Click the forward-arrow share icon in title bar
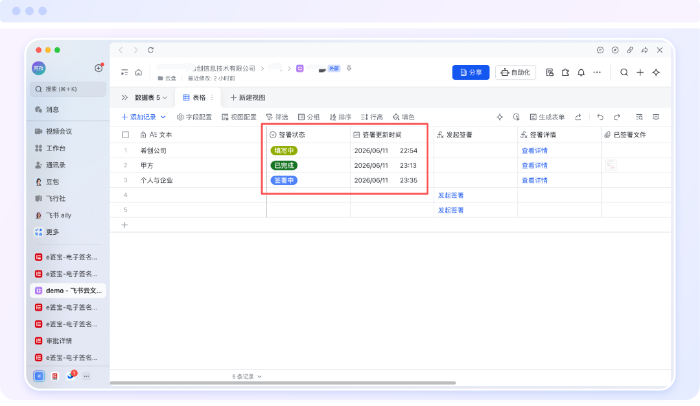 (x=645, y=50)
